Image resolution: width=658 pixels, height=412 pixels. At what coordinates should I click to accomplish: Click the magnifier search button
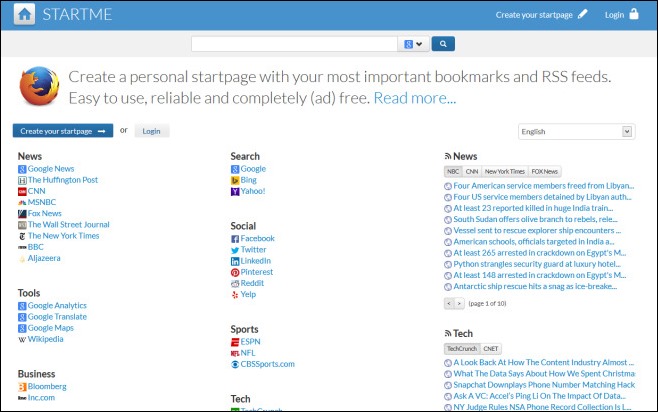tap(443, 44)
